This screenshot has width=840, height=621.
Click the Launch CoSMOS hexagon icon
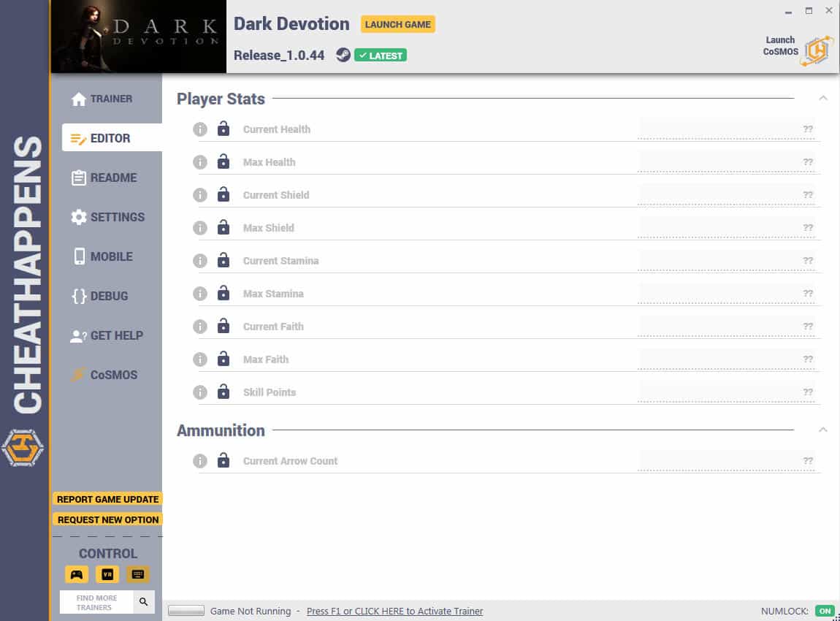817,50
